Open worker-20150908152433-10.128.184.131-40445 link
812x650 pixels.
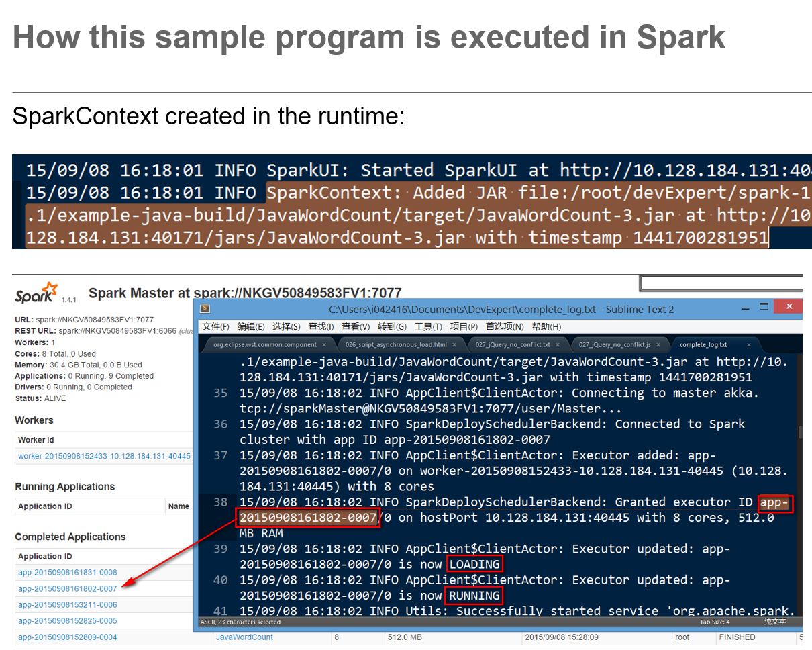pyautogui.click(x=104, y=457)
